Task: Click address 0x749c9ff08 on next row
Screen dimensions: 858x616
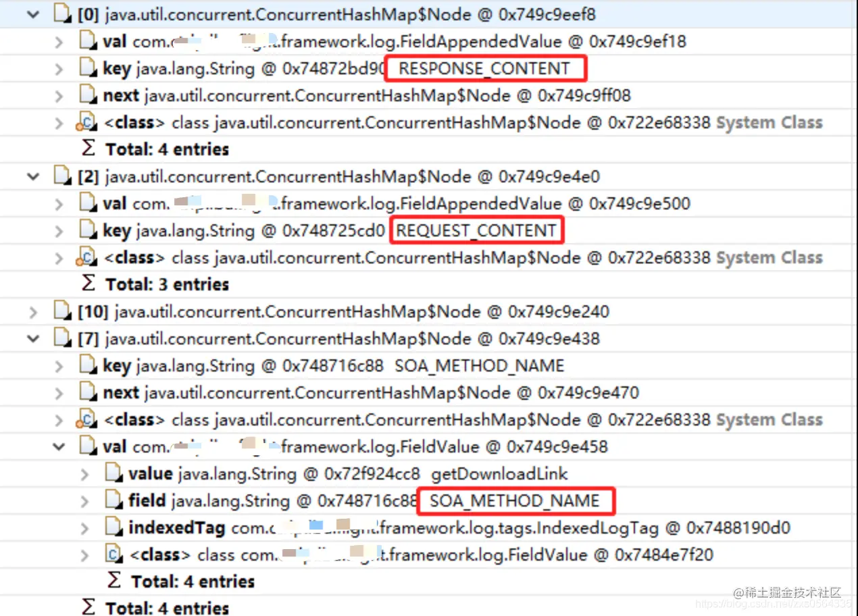Action: click(x=584, y=96)
